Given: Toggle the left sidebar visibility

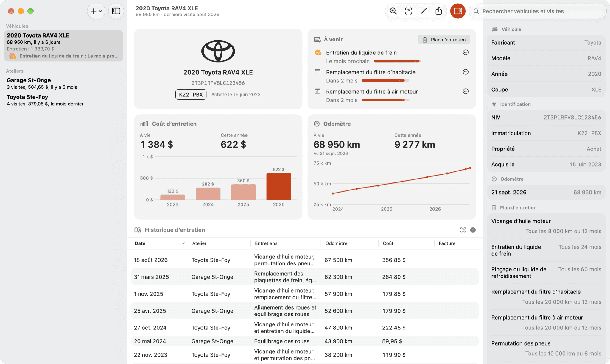Looking at the screenshot, I should point(116,11).
